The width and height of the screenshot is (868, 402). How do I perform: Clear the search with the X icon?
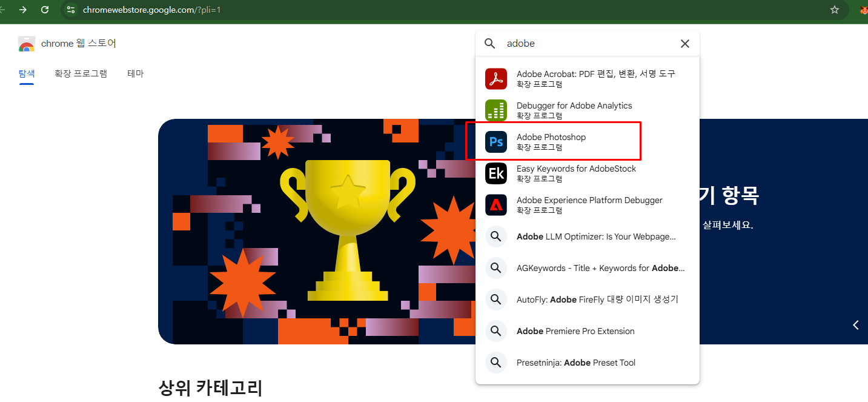tap(685, 44)
